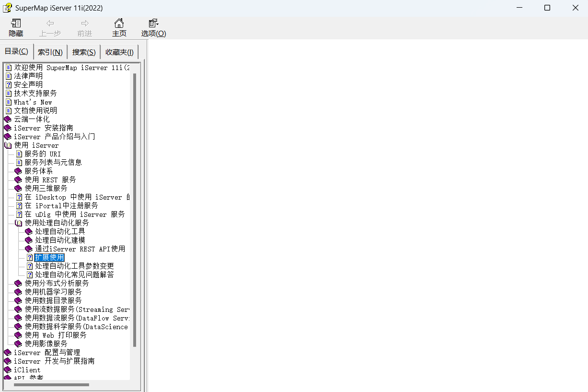Expand book icon of 使用流数据服务(Streaming
Viewport: 588px width, 392px height.
[x=19, y=309]
